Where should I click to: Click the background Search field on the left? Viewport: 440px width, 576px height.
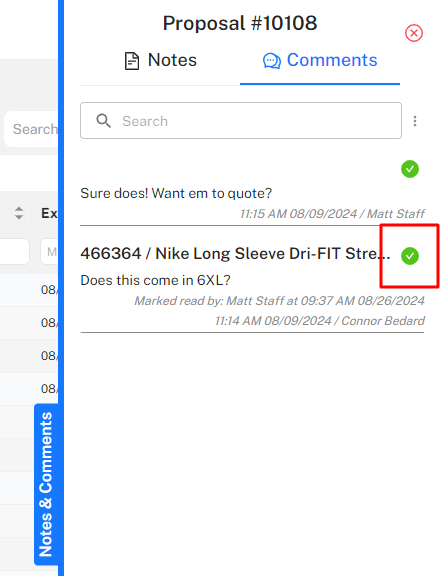tap(32, 129)
